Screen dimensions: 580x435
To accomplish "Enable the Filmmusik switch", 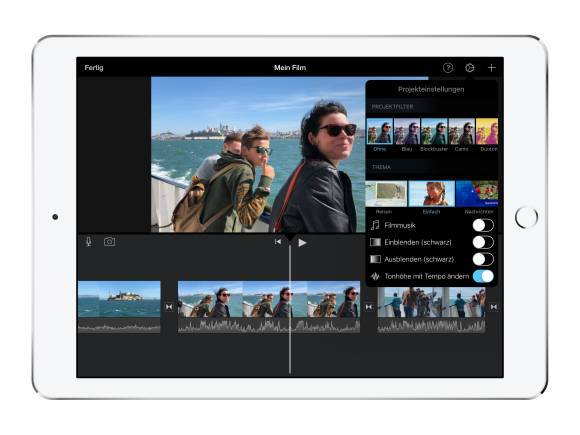I will pos(483,225).
